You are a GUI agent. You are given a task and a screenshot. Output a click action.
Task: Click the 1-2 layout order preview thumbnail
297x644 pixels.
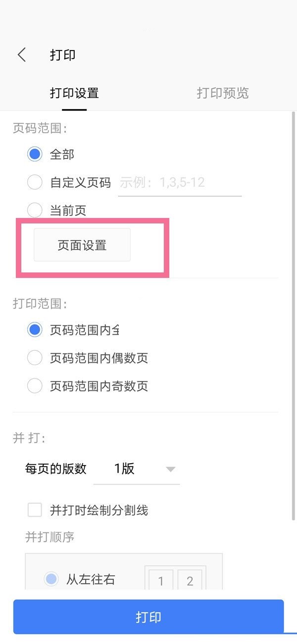click(x=175, y=579)
